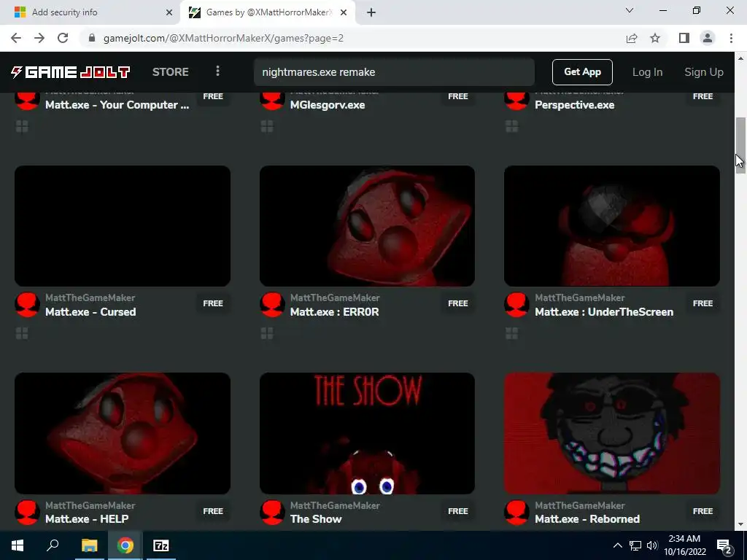
Task: Click the Get App button
Action: 582,72
